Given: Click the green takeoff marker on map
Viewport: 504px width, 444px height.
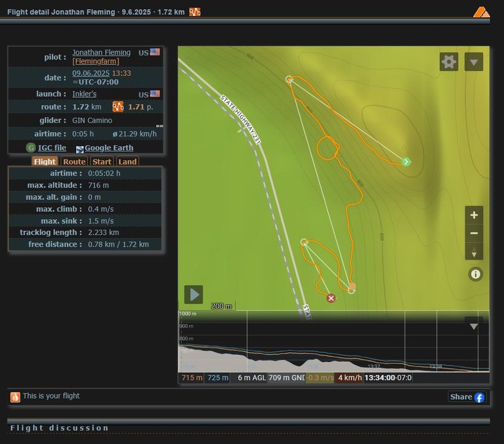Looking at the screenshot, I should [x=406, y=161].
